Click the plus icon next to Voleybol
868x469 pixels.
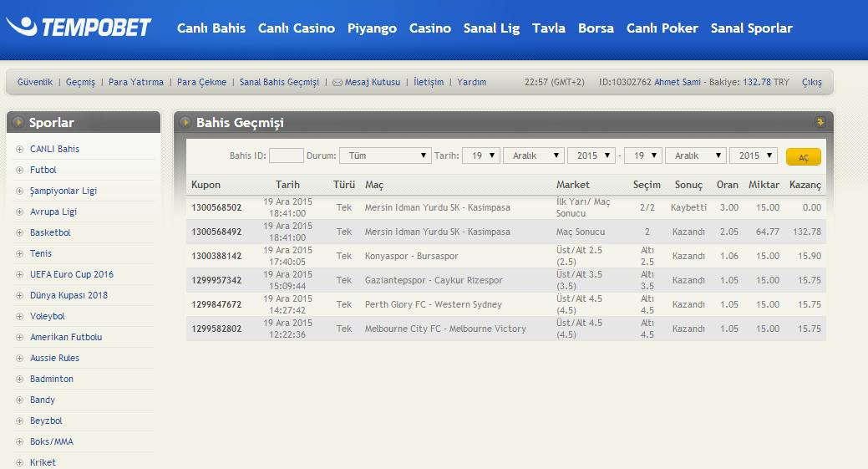point(19,316)
